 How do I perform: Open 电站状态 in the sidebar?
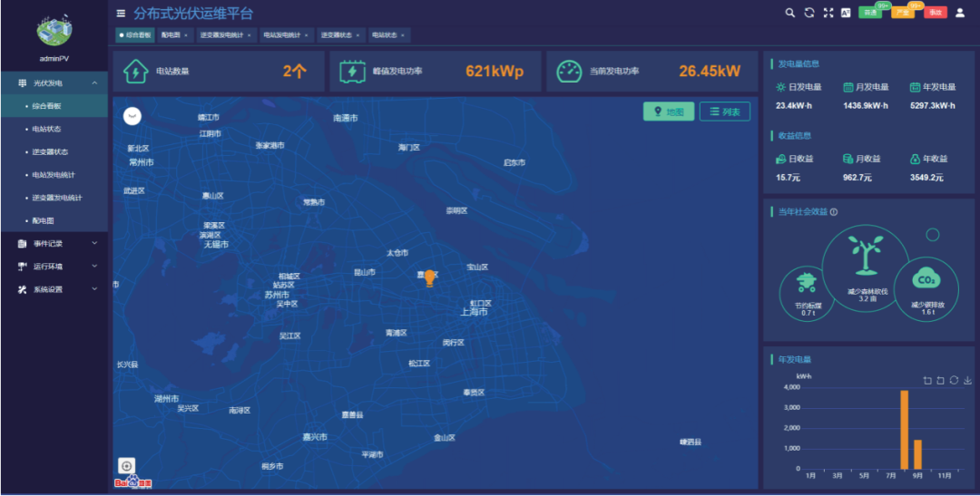[54, 130]
